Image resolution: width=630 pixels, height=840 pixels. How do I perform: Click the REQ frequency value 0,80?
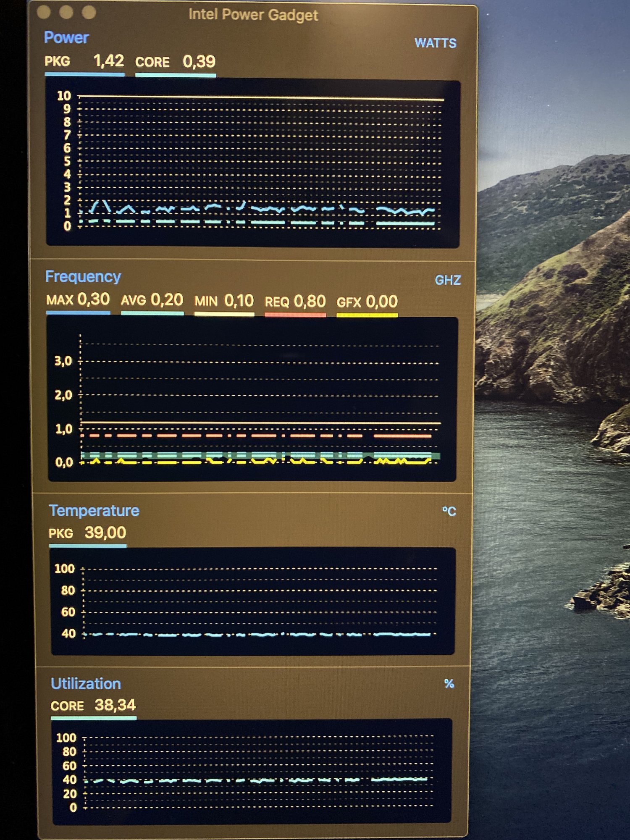click(310, 302)
